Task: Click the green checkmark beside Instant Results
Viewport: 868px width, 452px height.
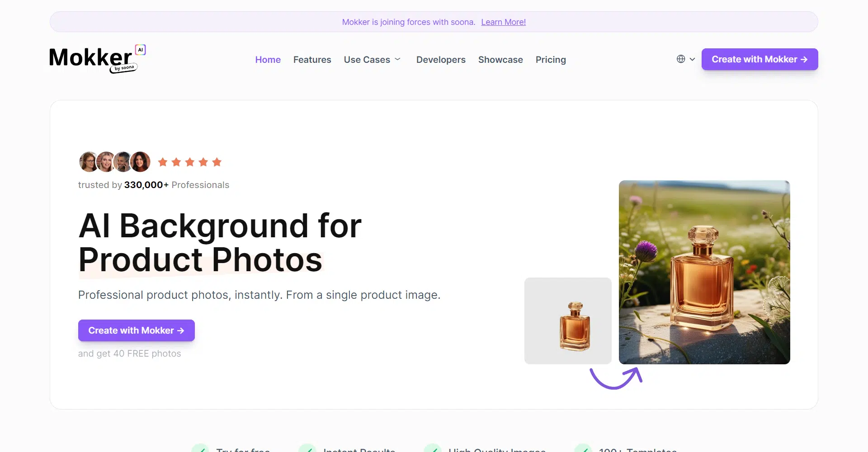Action: [x=307, y=448]
